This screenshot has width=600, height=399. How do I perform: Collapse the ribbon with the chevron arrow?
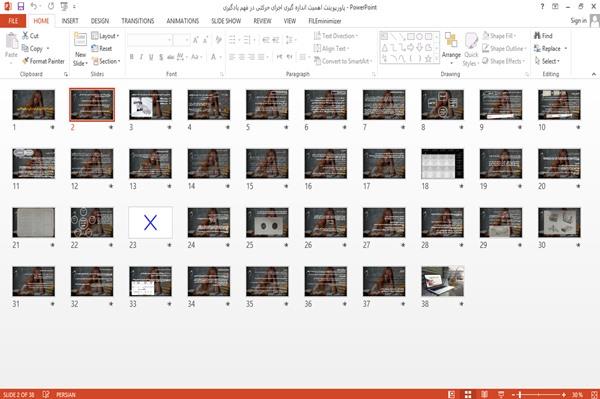[593, 74]
